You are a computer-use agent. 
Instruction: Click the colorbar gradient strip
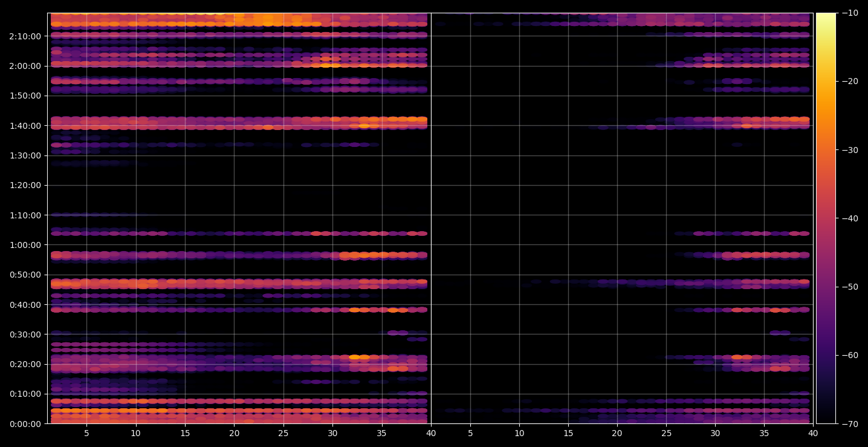(x=826, y=218)
